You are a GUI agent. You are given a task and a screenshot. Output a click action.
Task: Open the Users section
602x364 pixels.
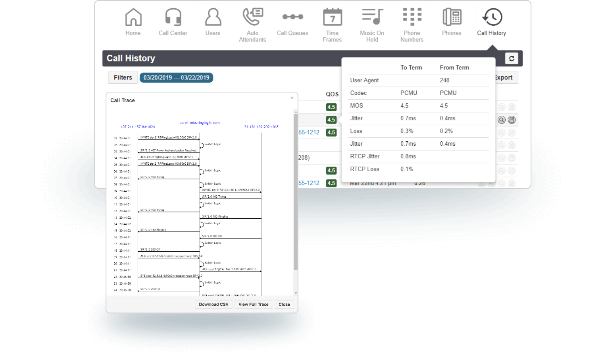tap(213, 22)
